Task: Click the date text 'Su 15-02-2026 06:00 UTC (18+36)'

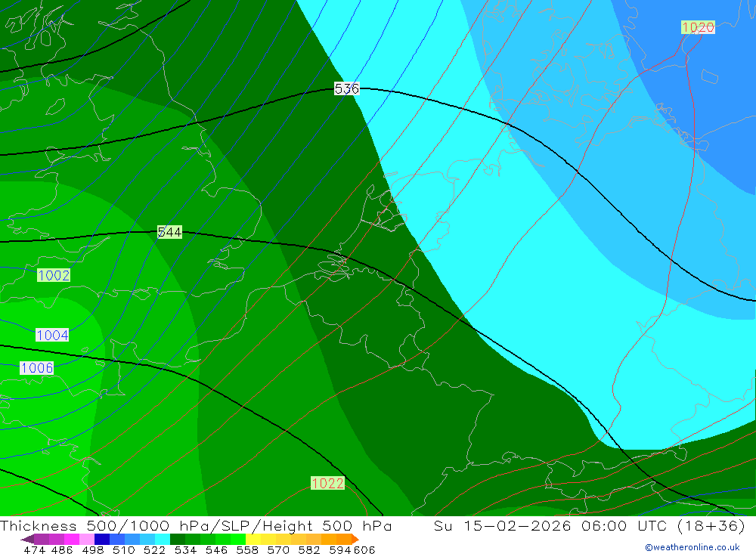Action: pos(589,525)
